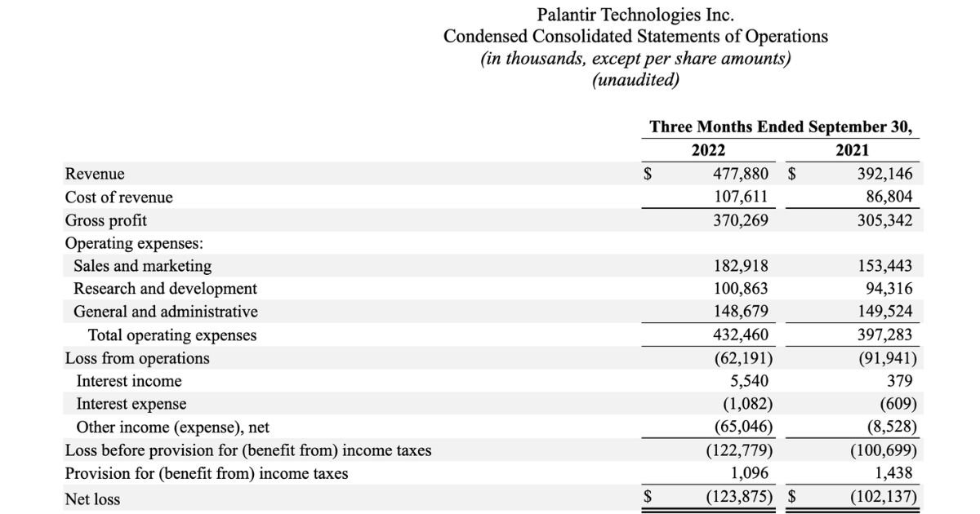Select the Sales and marketing row label

(x=142, y=266)
